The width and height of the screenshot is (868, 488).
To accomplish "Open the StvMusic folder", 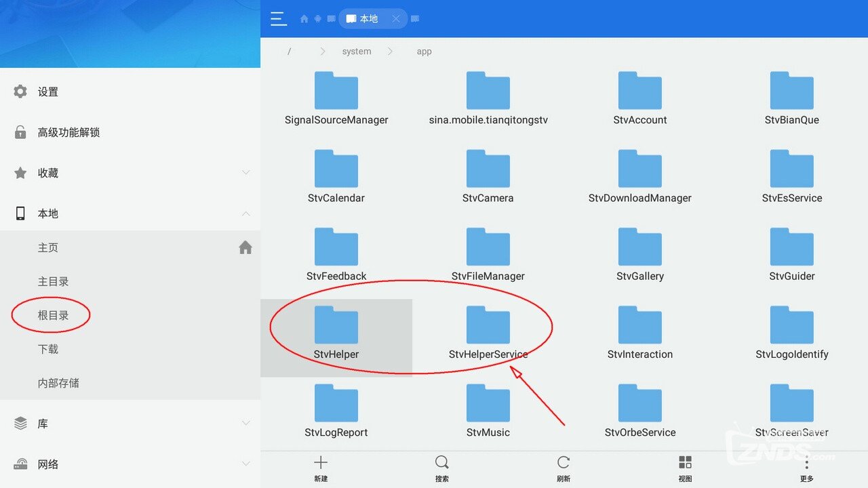I will [488, 410].
